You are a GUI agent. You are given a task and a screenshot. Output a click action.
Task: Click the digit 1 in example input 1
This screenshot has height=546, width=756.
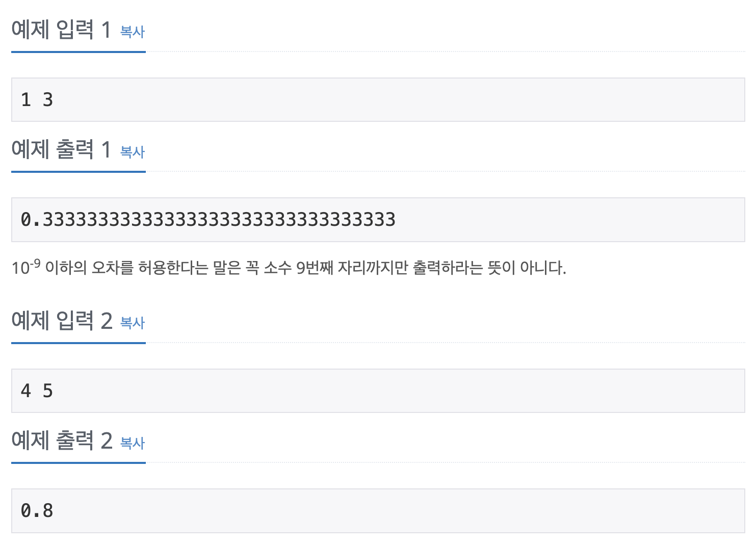[26, 99]
